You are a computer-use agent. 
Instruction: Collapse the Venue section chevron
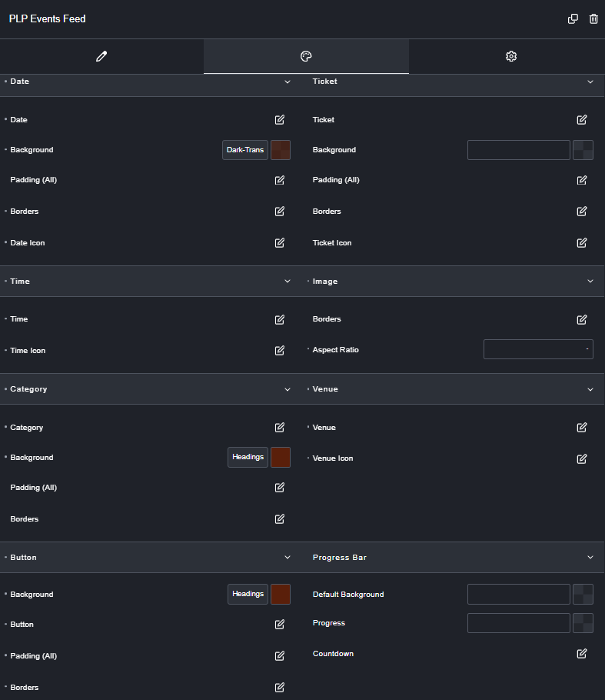click(x=590, y=389)
